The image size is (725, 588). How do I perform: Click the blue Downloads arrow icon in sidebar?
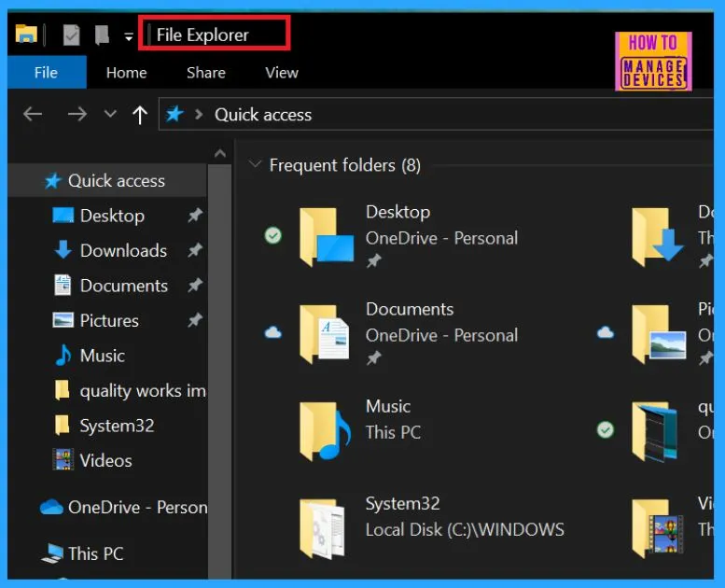click(x=63, y=249)
